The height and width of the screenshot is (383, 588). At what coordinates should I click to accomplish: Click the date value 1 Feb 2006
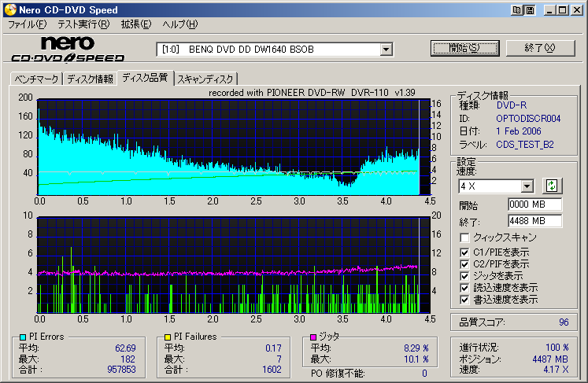click(519, 131)
